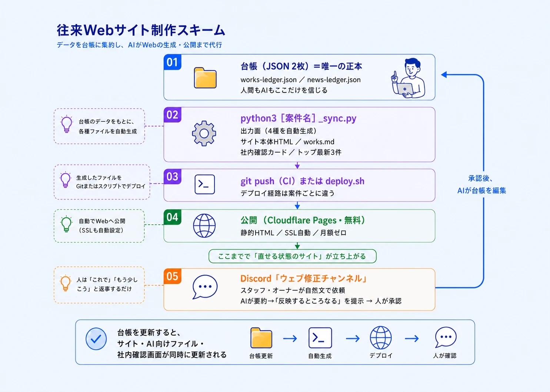Viewport: 550px width, 392px height.
Task: Click the text works-ledger.json ／ news-ledger.json
Action: tap(300, 80)
